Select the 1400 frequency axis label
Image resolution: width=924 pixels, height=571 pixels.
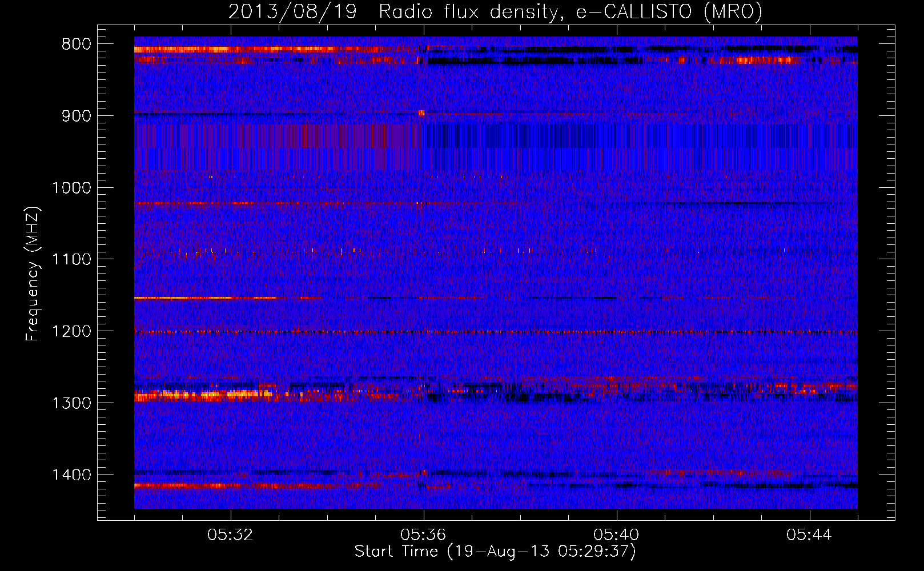pos(71,475)
